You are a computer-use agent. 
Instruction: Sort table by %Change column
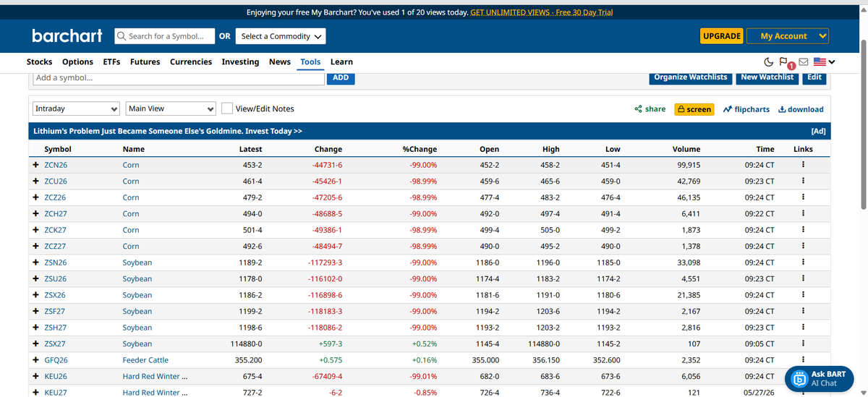pyautogui.click(x=420, y=149)
